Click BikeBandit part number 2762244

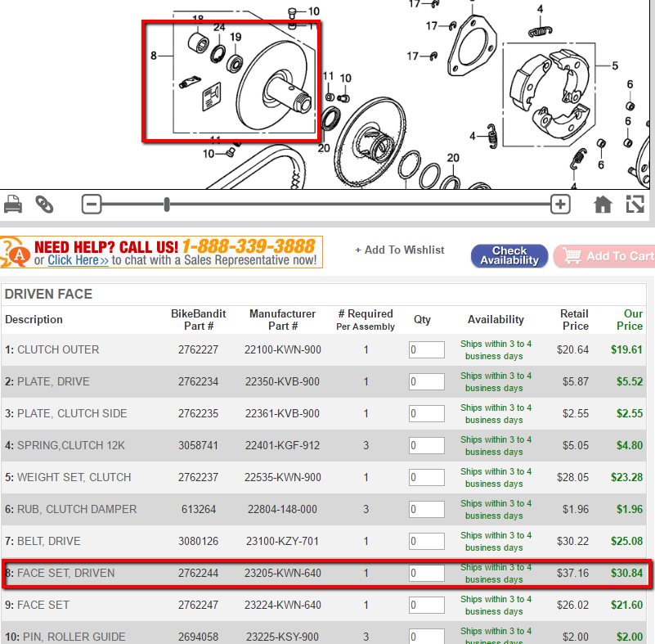click(199, 573)
